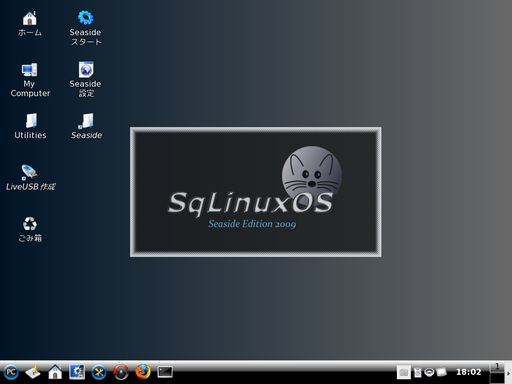512x384 pixels.
Task: Launch the LiveUSB 作成 icon
Action: pos(30,177)
